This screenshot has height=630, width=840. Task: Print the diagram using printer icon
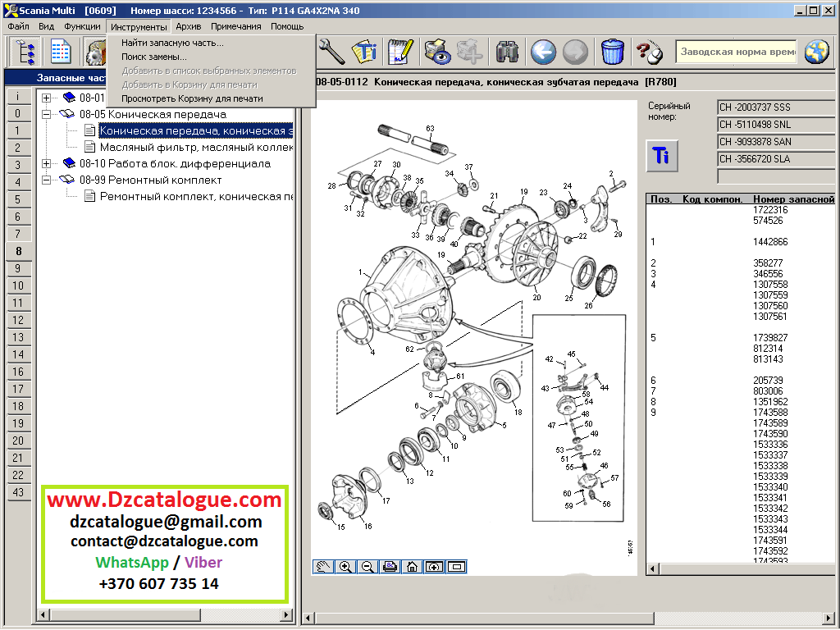tap(390, 567)
